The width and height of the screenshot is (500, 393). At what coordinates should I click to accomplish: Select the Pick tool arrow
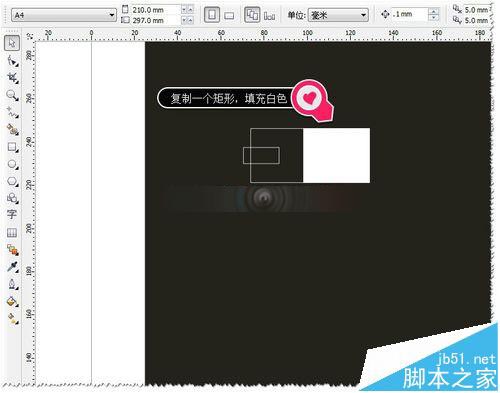pyautogui.click(x=12, y=43)
